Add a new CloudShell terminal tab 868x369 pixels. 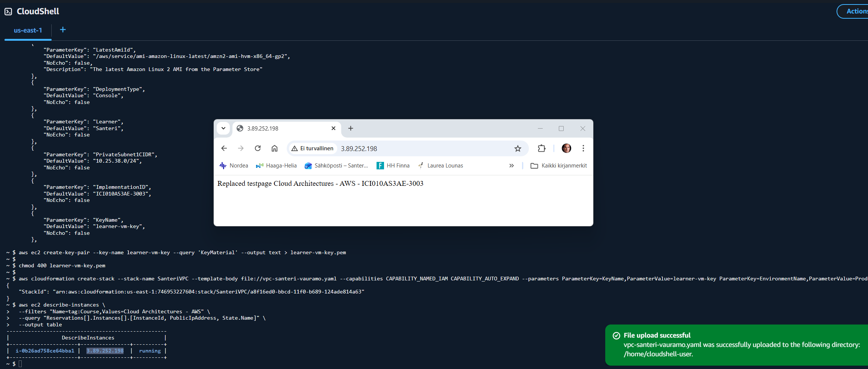pos(63,30)
